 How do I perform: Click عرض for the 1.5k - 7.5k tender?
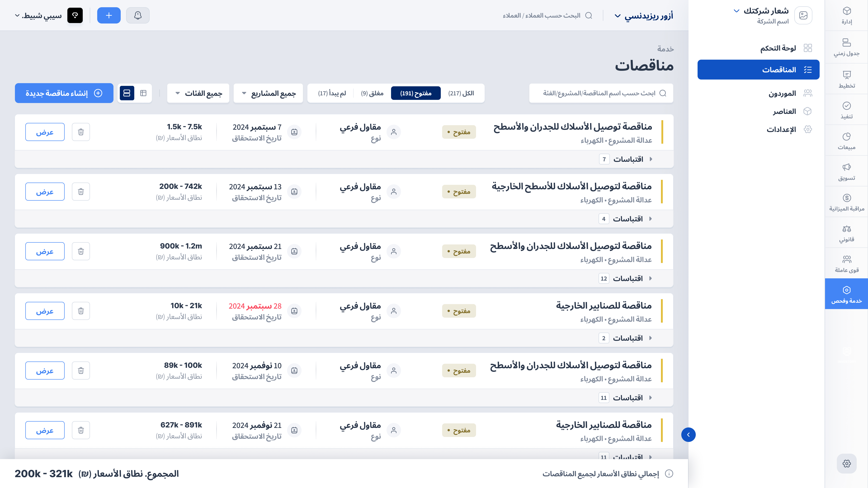pyautogui.click(x=45, y=132)
